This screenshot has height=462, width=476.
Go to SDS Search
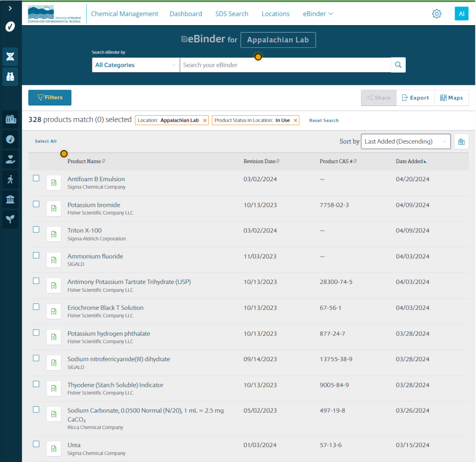tap(231, 13)
